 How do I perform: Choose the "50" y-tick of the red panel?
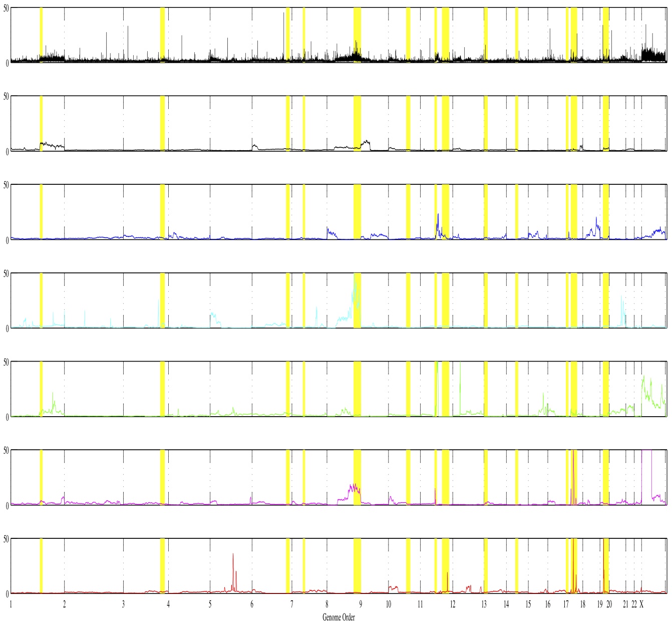pyautogui.click(x=6, y=539)
